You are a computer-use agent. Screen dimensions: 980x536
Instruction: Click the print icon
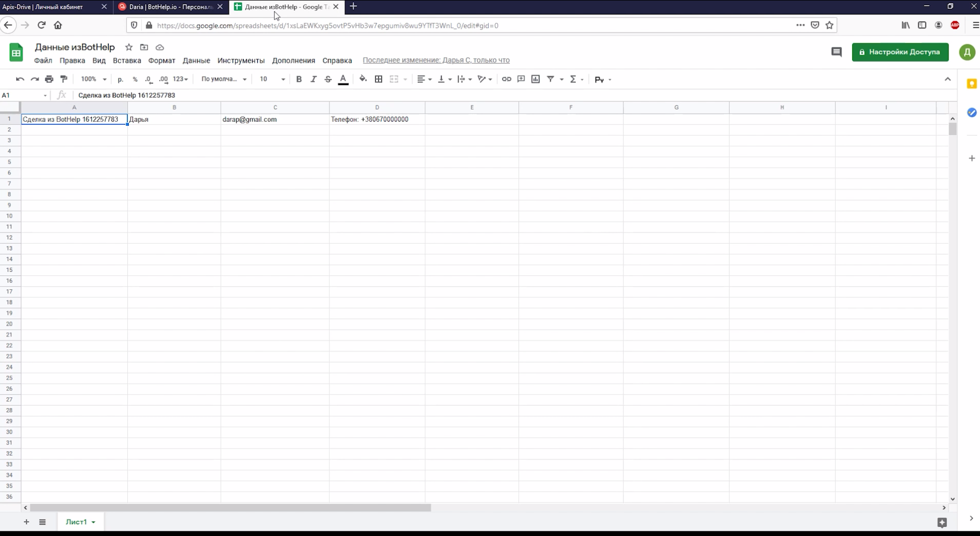tap(49, 79)
